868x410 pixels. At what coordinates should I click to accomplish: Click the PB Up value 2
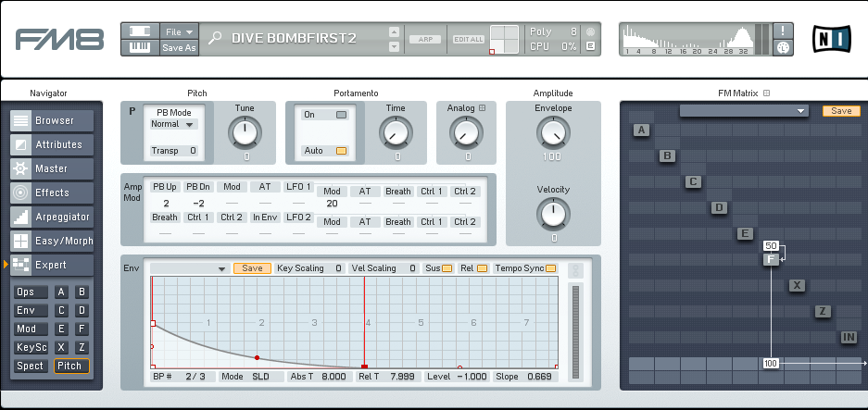tap(166, 204)
